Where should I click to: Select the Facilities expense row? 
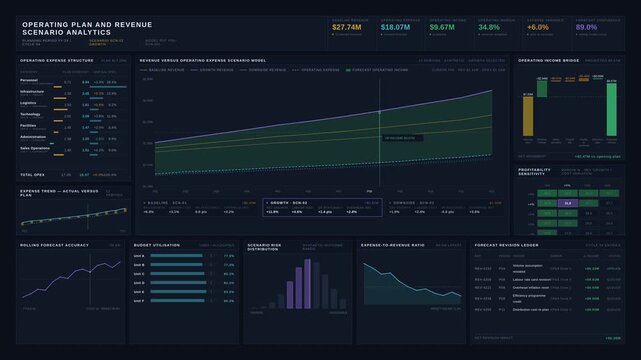(x=74, y=128)
